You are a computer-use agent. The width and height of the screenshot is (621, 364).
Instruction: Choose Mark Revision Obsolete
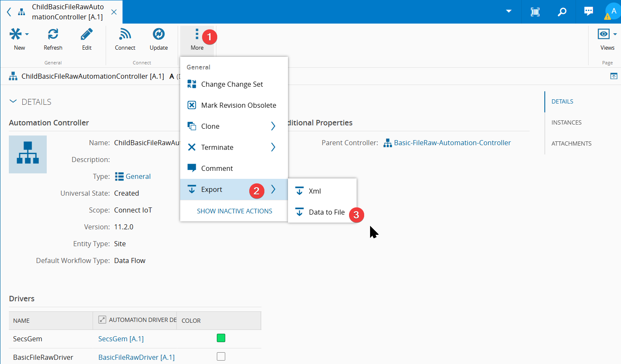coord(238,105)
